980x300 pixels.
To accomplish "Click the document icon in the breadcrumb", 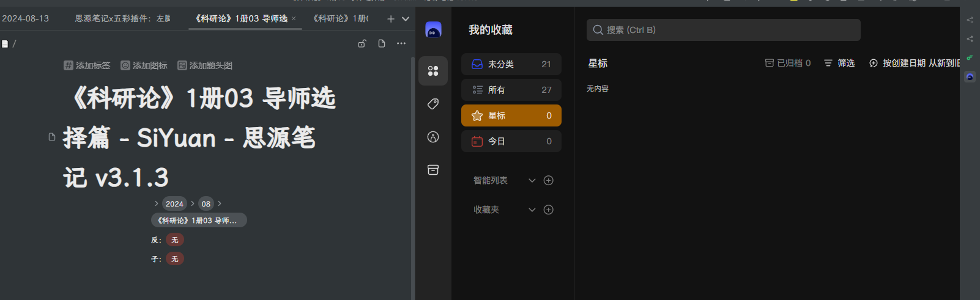I will (5, 44).
